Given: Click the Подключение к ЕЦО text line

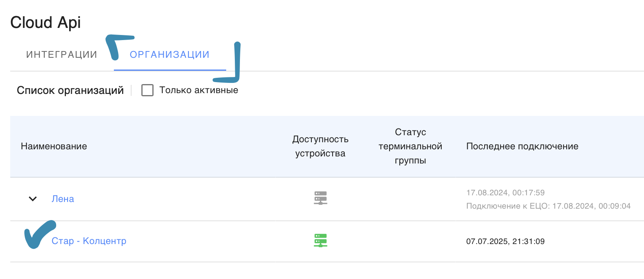Looking at the screenshot, I should pos(548,206).
